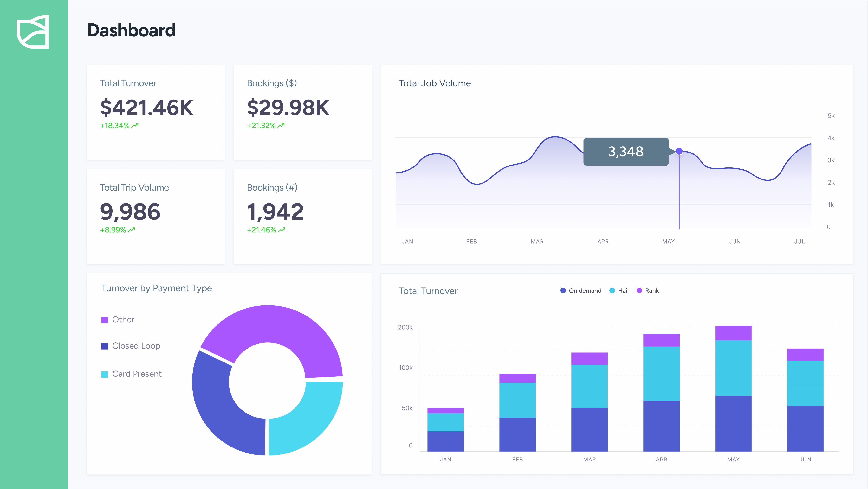The image size is (868, 489).
Task: Expand the Bookings ($) stat card
Action: coord(303,113)
